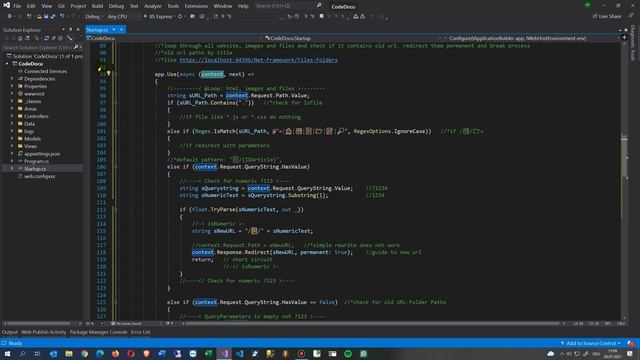Click the Undo toolbar icon
This screenshot has width=640, height=360.
[x=62, y=16]
